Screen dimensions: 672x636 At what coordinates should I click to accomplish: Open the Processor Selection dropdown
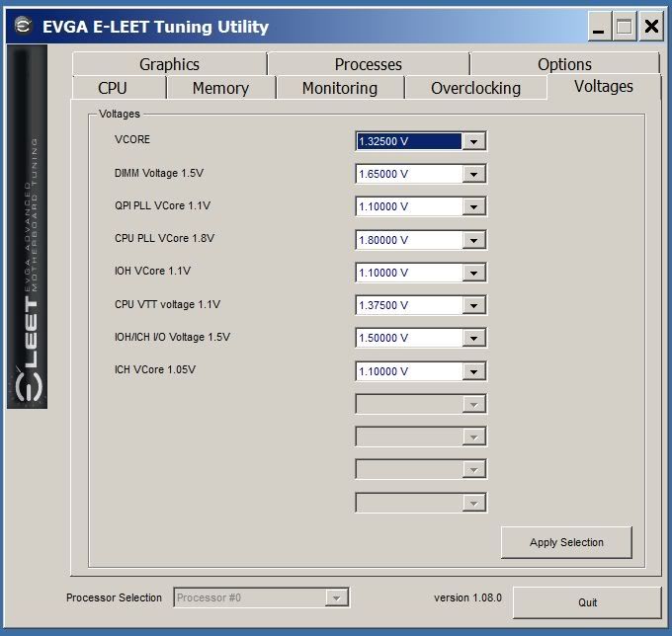click(262, 597)
